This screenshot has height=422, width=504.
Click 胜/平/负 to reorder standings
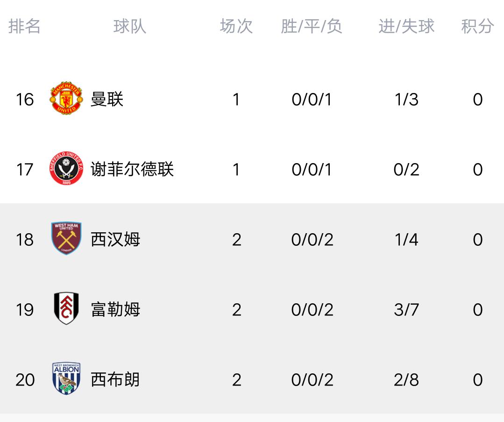coord(312,27)
